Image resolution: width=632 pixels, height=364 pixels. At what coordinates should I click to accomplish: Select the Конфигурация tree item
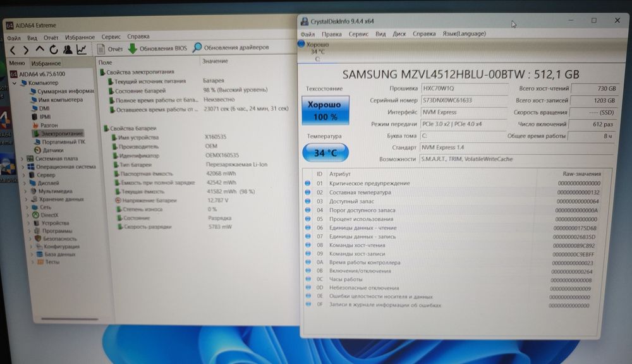click(58, 246)
